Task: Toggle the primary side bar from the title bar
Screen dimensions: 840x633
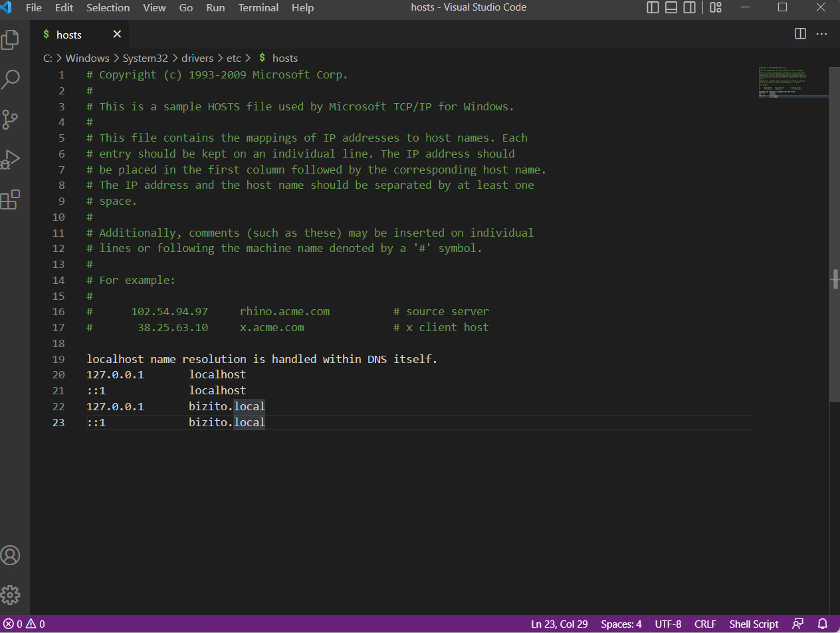Action: point(653,8)
